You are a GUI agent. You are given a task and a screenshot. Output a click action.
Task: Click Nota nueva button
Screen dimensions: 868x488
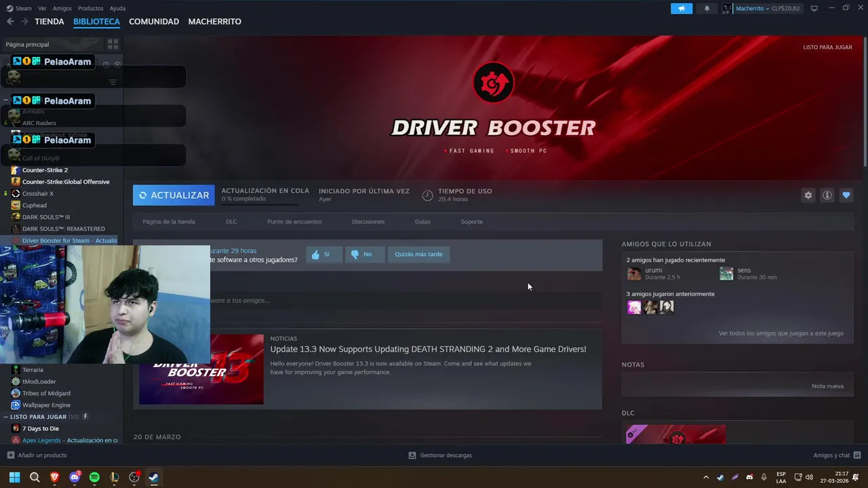click(827, 386)
